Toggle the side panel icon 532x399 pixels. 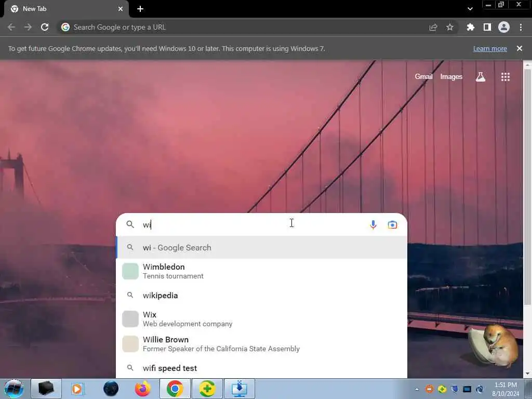[487, 27]
